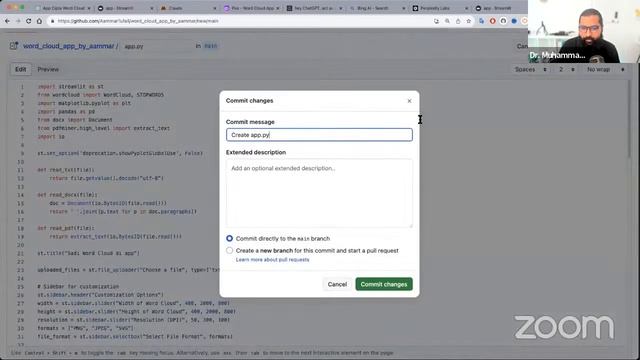Switch to Poe - Word Cloud App tab
Viewport: 640px width, 360px height.
pos(250,8)
